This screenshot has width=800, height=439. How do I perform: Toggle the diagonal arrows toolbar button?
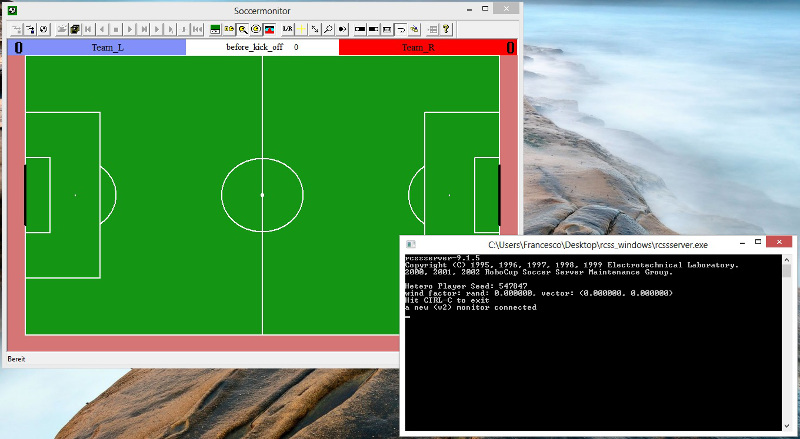click(x=315, y=29)
